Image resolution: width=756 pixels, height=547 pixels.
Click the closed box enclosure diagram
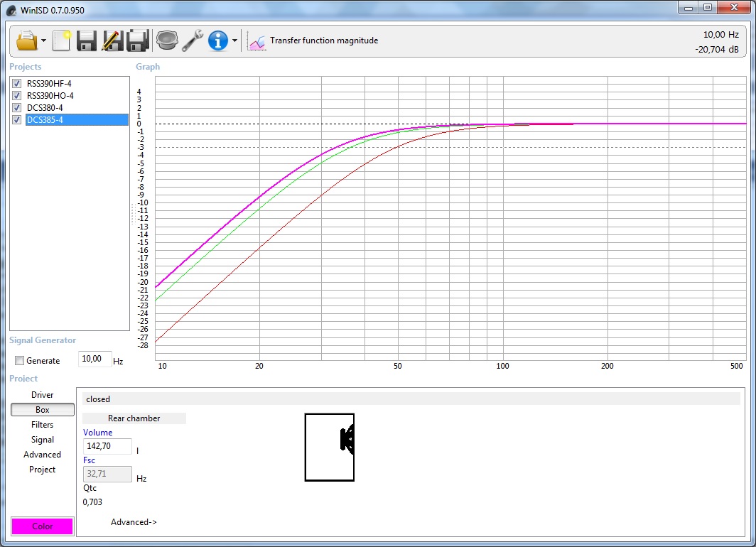coord(330,448)
